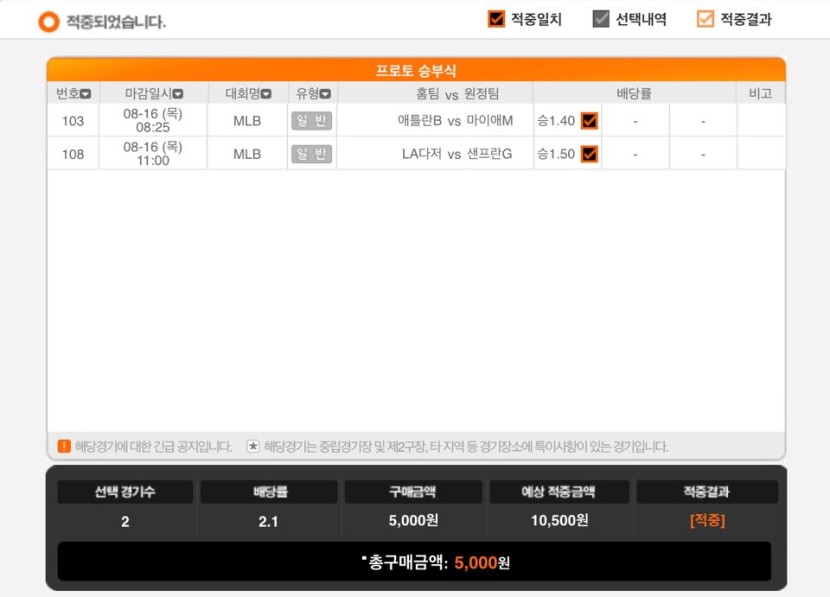Image resolution: width=830 pixels, height=597 pixels.
Task: Click the [적중] result link
Action: click(x=707, y=520)
